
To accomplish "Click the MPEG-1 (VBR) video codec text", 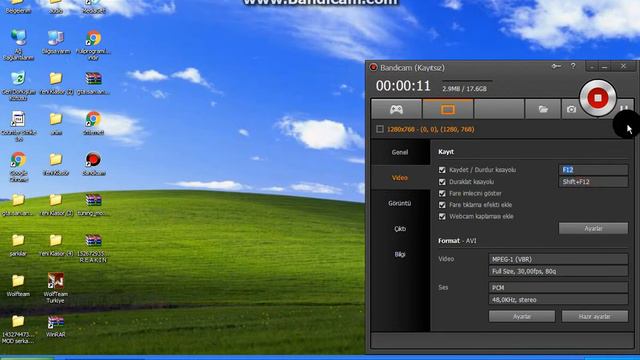I will (511, 259).
